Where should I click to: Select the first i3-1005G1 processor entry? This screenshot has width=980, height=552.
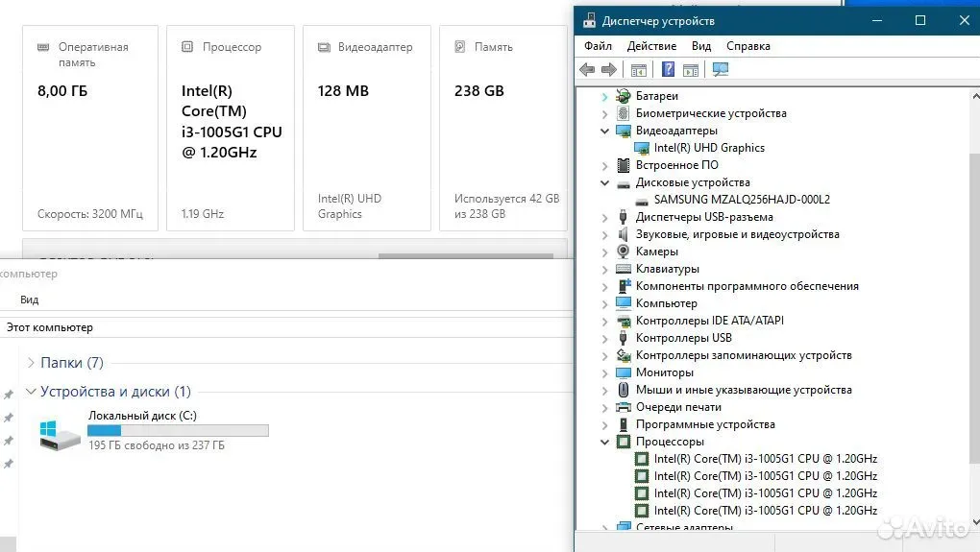point(765,459)
